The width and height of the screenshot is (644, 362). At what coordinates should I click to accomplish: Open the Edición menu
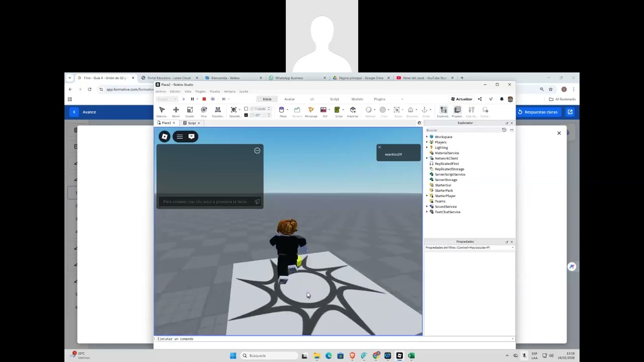click(x=175, y=92)
